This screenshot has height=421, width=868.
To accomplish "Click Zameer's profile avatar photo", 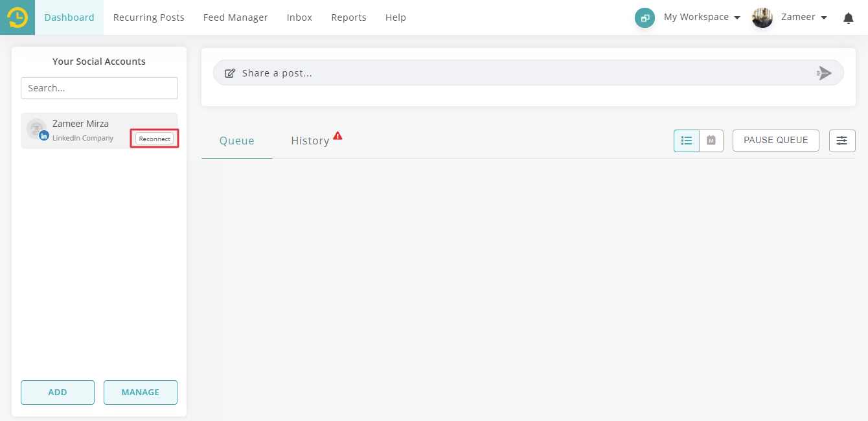I will pos(762,17).
